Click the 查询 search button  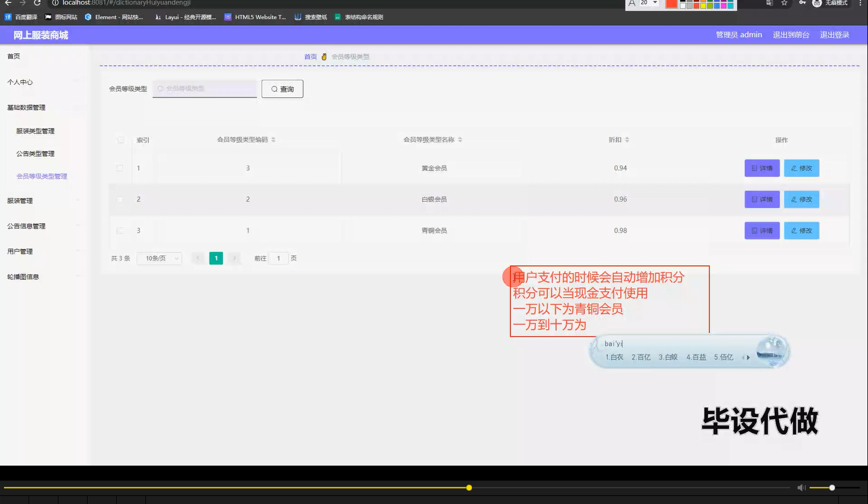click(x=282, y=89)
